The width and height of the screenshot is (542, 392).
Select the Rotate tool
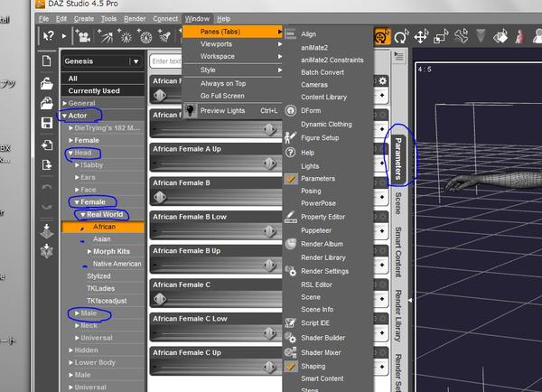coord(401,36)
